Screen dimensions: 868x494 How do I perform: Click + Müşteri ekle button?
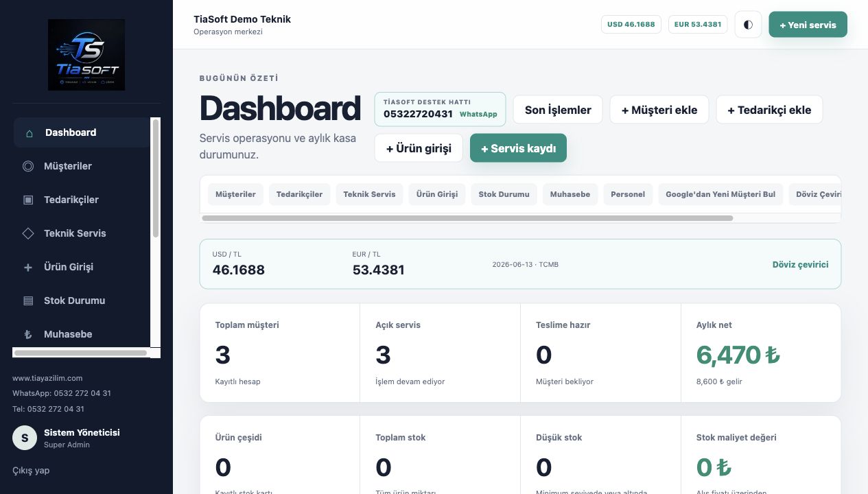pyautogui.click(x=659, y=110)
